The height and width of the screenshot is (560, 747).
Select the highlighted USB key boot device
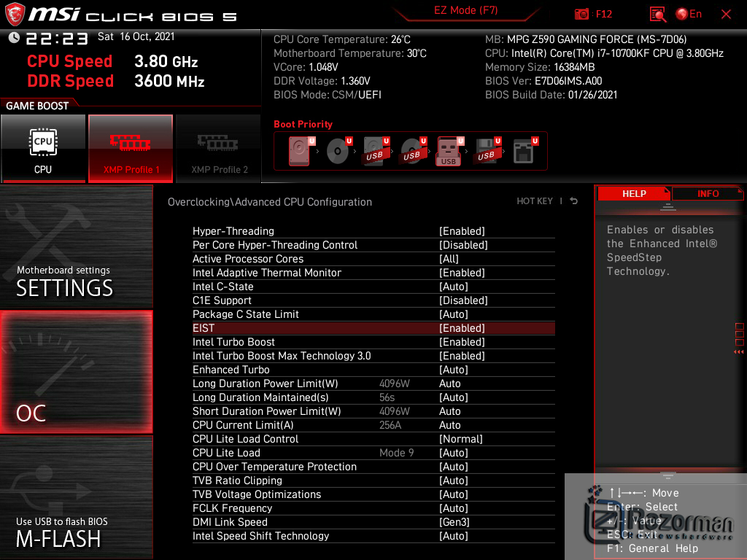(x=449, y=151)
